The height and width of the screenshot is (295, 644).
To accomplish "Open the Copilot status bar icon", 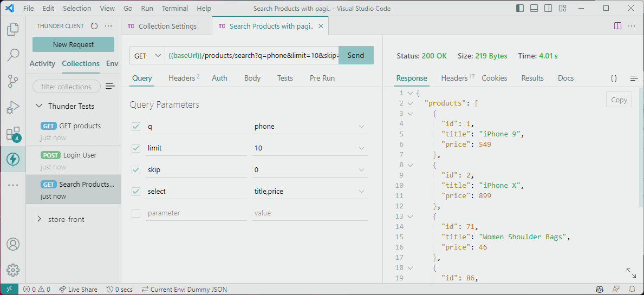I will (x=600, y=289).
